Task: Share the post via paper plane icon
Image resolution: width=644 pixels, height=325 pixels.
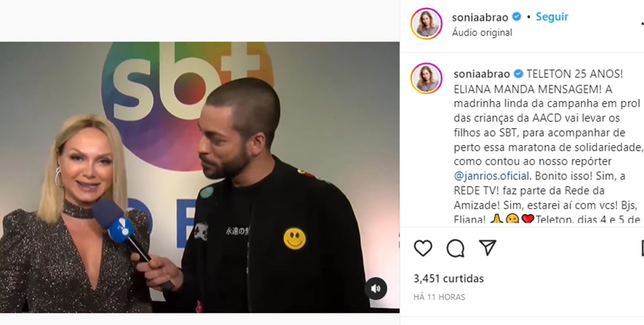Action: (x=487, y=248)
